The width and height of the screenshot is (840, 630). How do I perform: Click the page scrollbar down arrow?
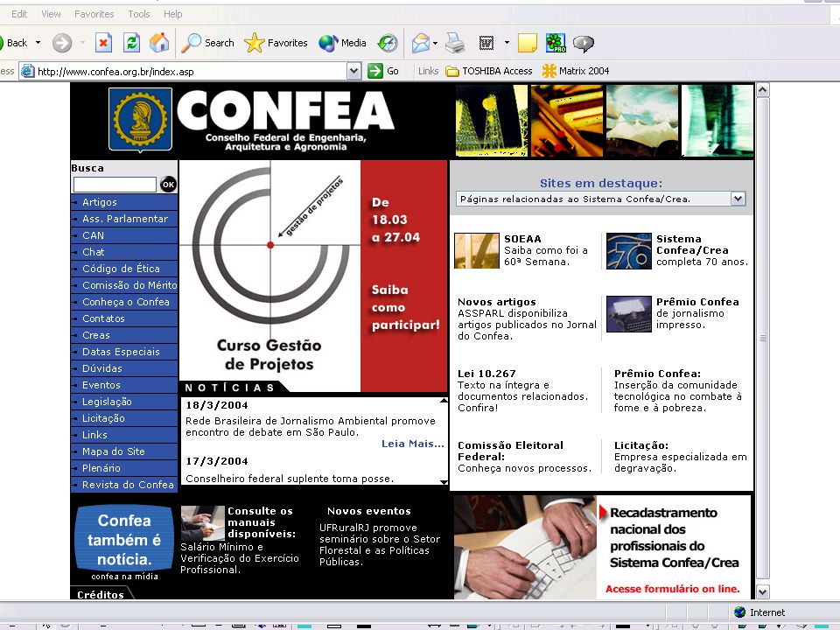[x=762, y=591]
